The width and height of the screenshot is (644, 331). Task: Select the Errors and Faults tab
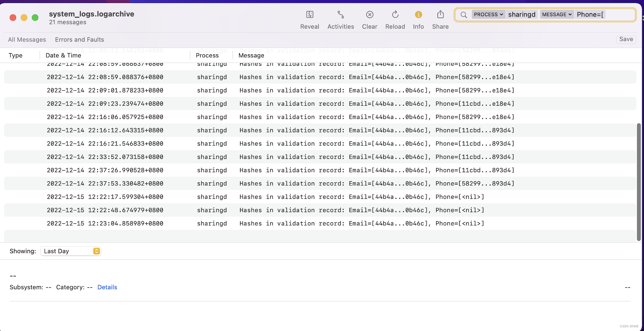click(x=80, y=40)
